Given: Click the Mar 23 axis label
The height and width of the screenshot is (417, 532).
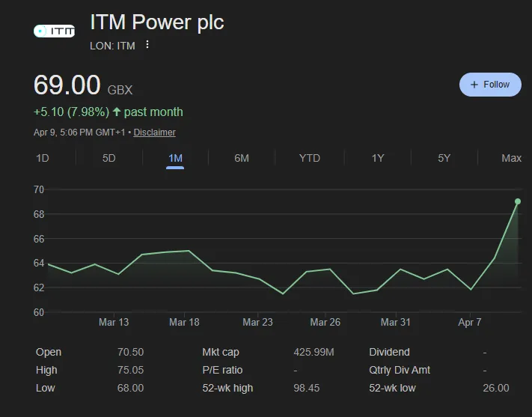Looking at the screenshot, I should 258,322.
